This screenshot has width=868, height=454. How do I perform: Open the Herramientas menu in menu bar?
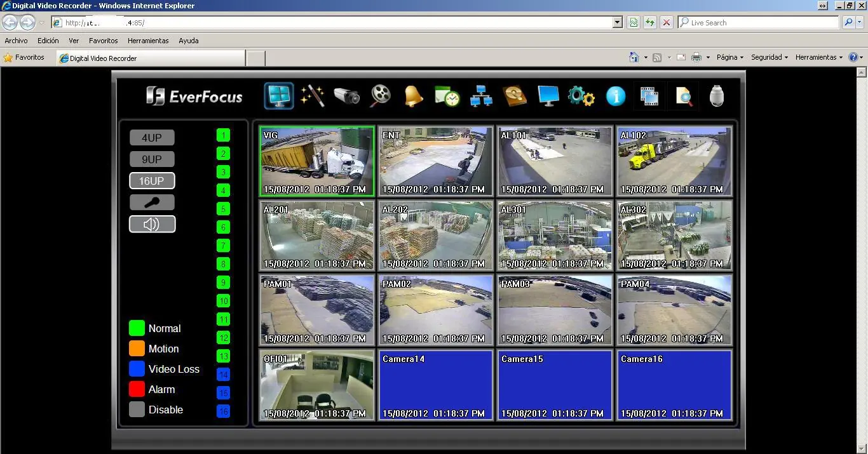pyautogui.click(x=148, y=41)
